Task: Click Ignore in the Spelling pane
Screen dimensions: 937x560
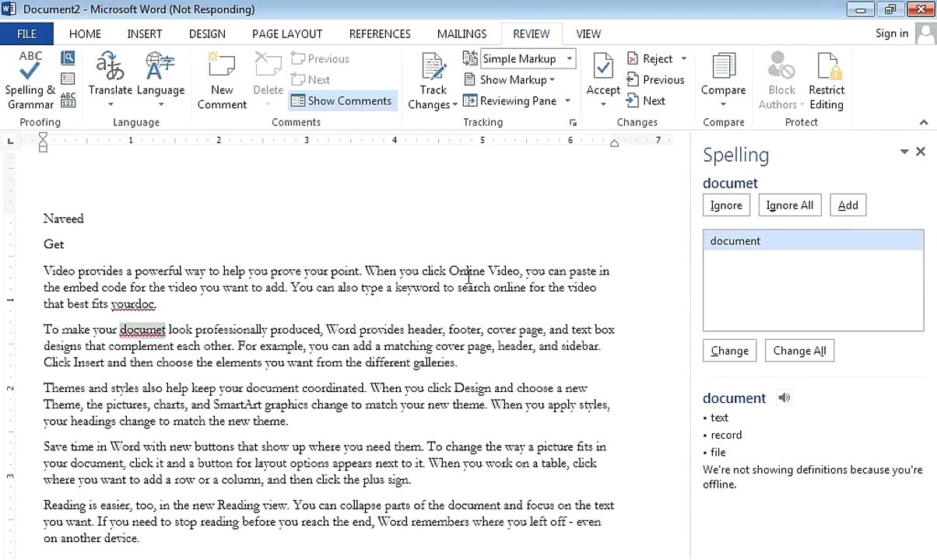Action: coord(726,205)
